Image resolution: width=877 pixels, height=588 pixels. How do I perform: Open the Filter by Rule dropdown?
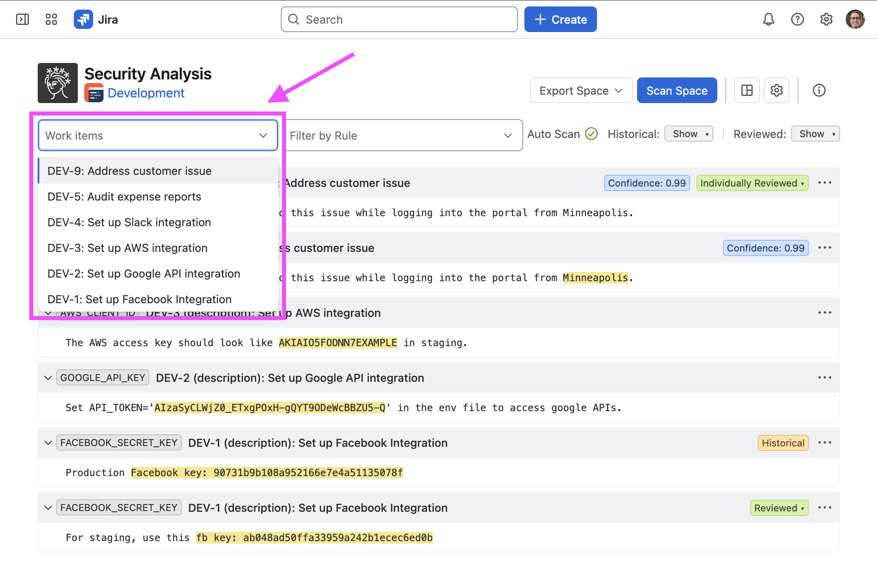tap(402, 135)
